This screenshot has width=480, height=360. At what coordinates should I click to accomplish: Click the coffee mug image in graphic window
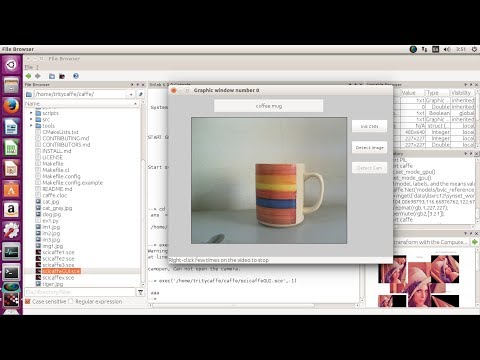pos(269,180)
